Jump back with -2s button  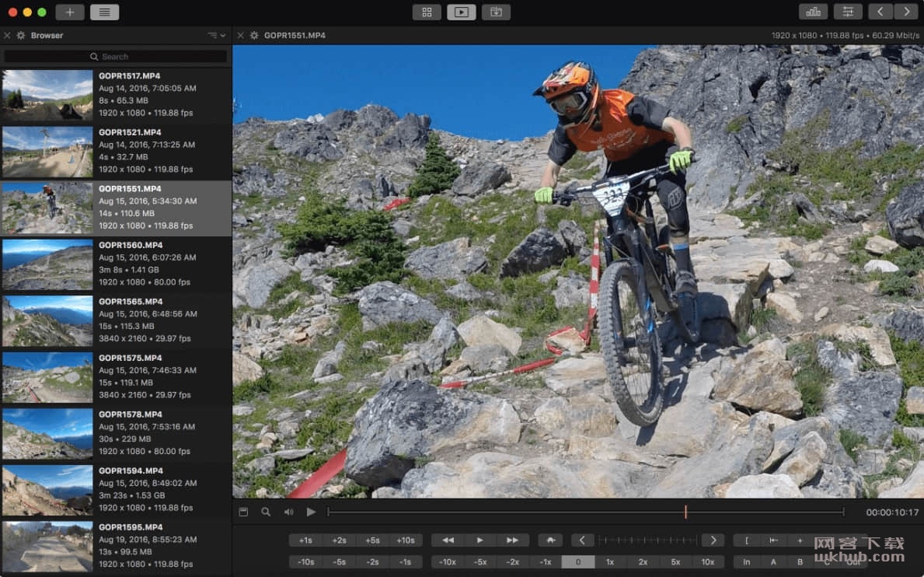click(x=372, y=561)
